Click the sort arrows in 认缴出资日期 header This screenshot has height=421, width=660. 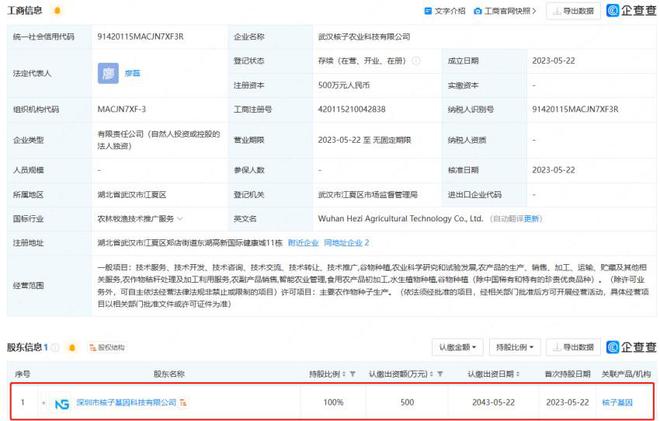pos(518,374)
